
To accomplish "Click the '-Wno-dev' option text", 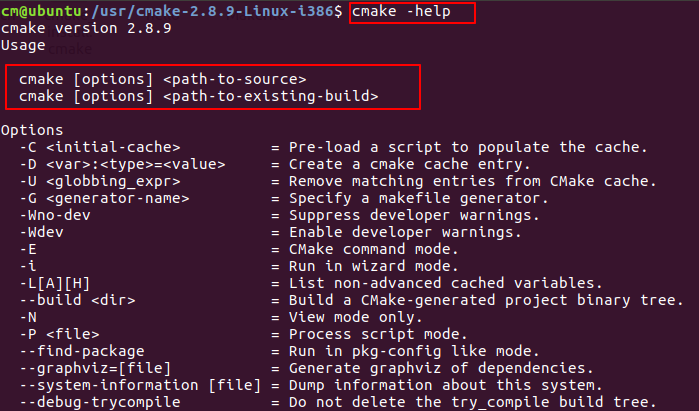I will (55, 215).
